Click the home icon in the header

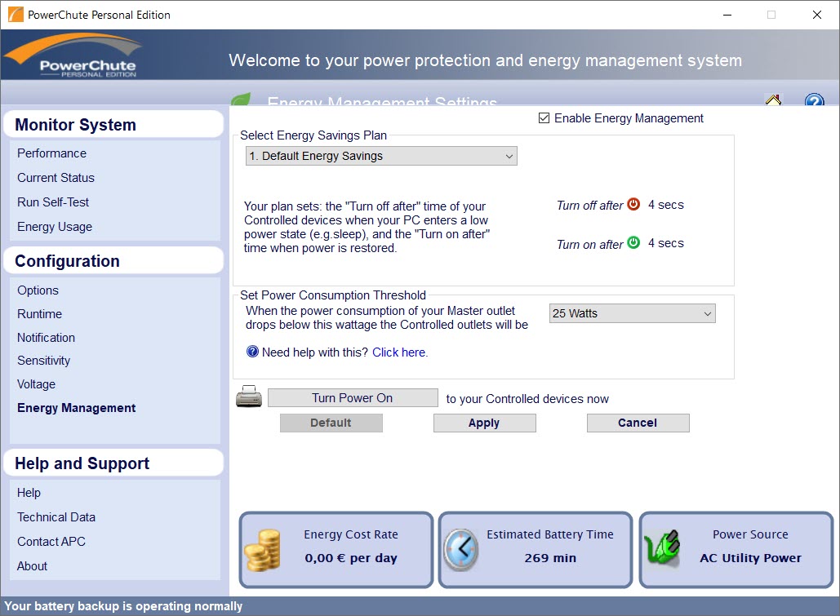point(773,100)
